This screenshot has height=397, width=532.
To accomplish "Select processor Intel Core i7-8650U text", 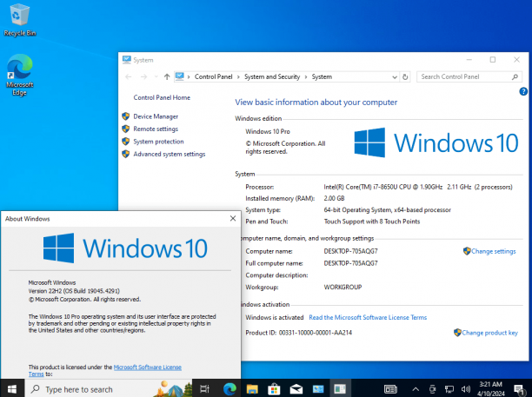I will click(418, 187).
